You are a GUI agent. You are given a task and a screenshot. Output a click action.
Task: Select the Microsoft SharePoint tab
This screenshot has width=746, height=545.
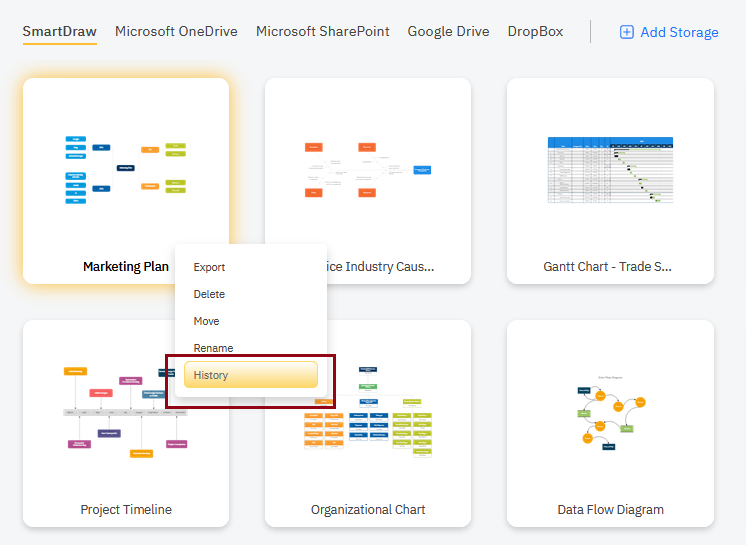[x=322, y=31]
